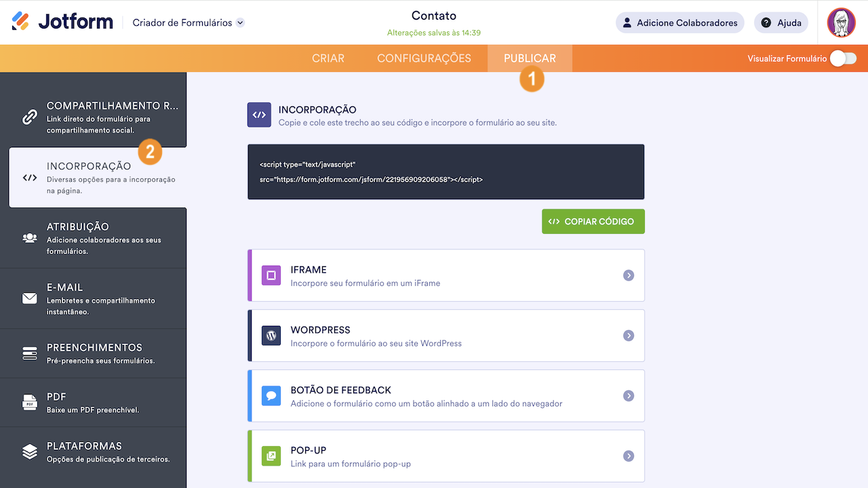Screen dimensions: 868x488
Task: Click the green pop-up icon
Action: click(x=271, y=456)
